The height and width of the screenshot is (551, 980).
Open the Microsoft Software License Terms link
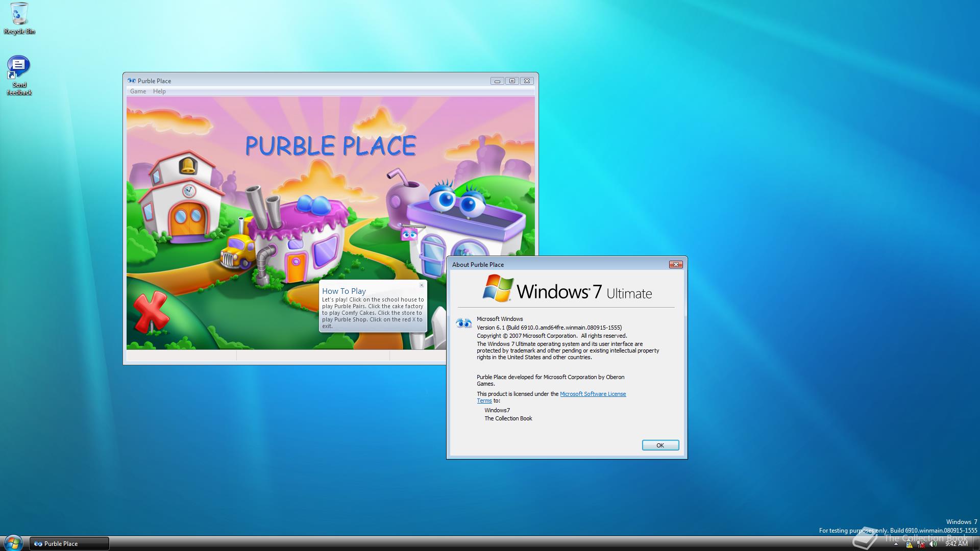coord(593,394)
